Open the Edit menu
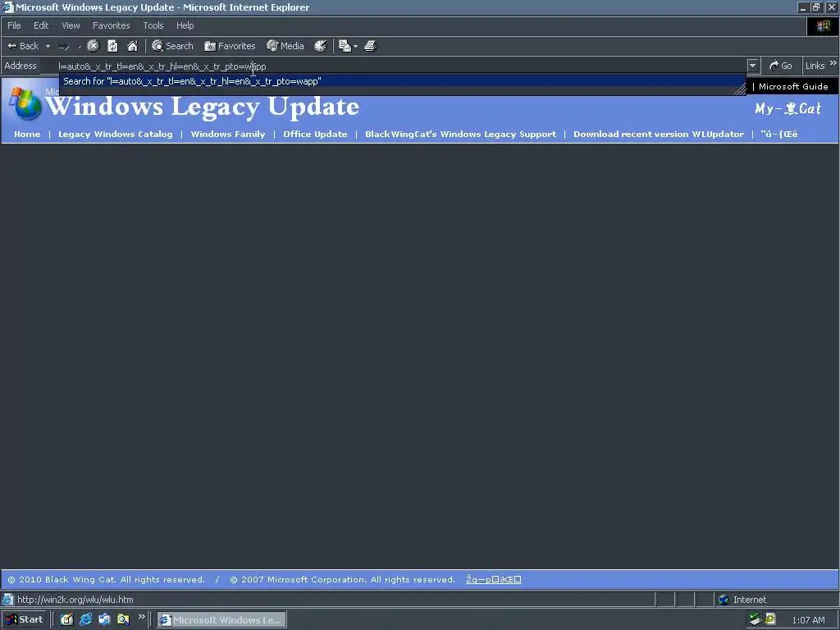 pos(41,25)
